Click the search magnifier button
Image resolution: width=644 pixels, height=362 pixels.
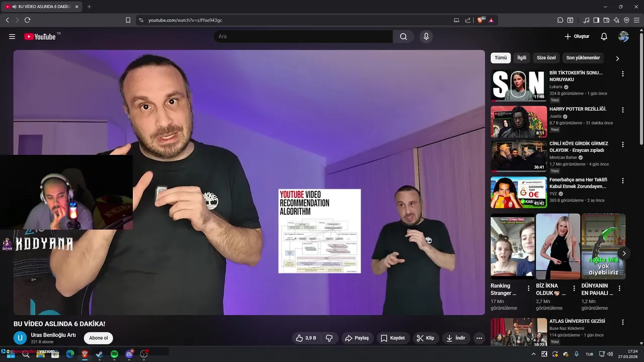click(404, 37)
